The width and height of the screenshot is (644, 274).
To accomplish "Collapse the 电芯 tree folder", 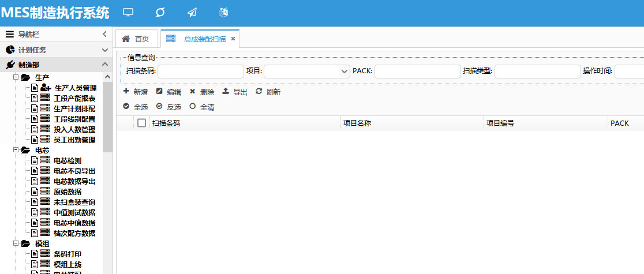I will coord(16,150).
